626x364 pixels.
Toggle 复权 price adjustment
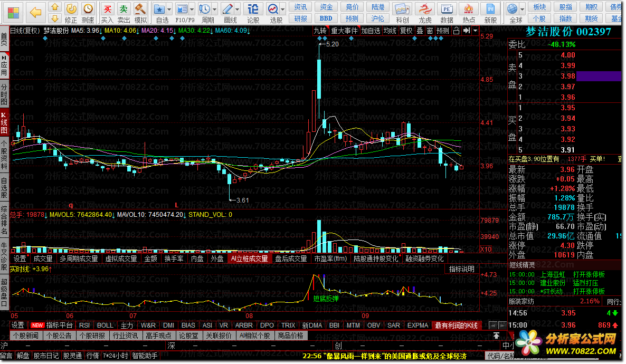click(406, 31)
